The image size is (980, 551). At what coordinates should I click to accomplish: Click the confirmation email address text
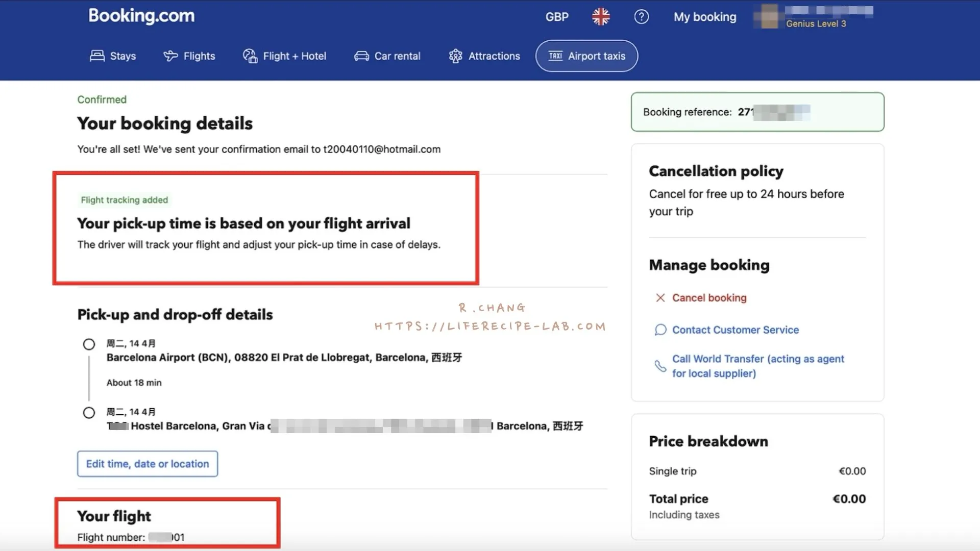click(382, 149)
